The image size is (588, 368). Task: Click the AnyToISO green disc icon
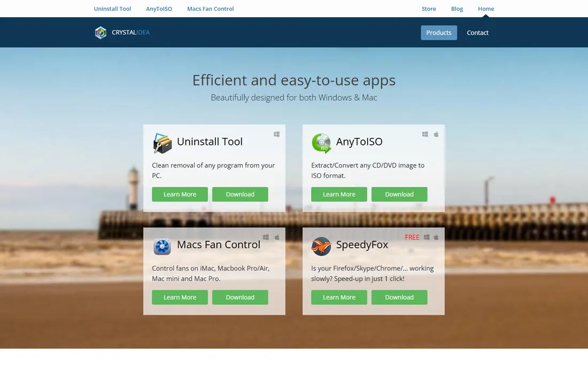tap(321, 143)
